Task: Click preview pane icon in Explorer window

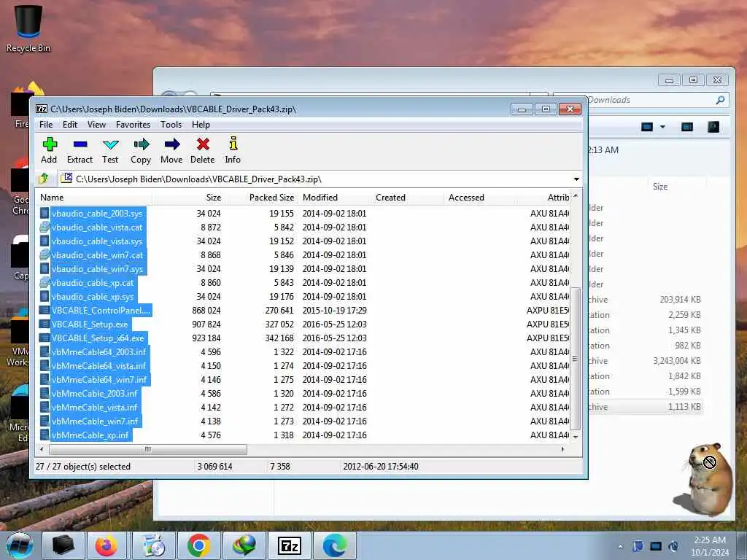Action: click(x=687, y=127)
